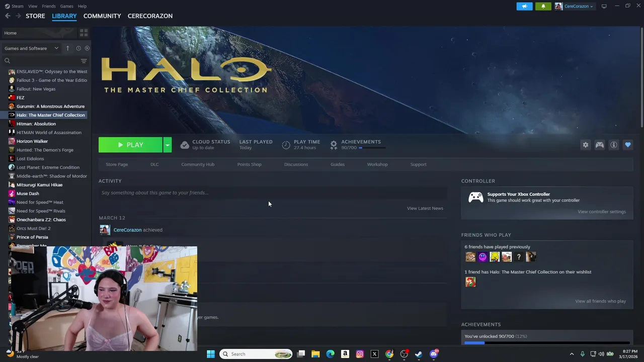Open game settings gear icon

pos(586,145)
